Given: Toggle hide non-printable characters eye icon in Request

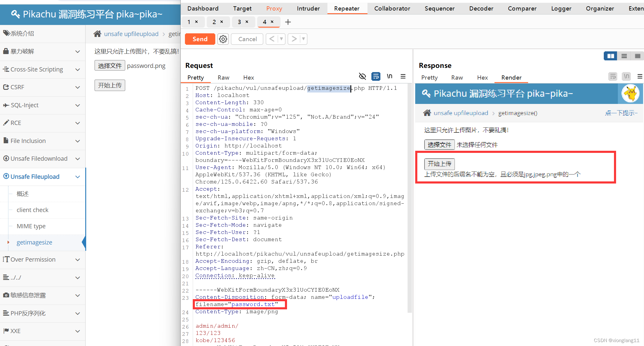Looking at the screenshot, I should pyautogui.click(x=362, y=77).
